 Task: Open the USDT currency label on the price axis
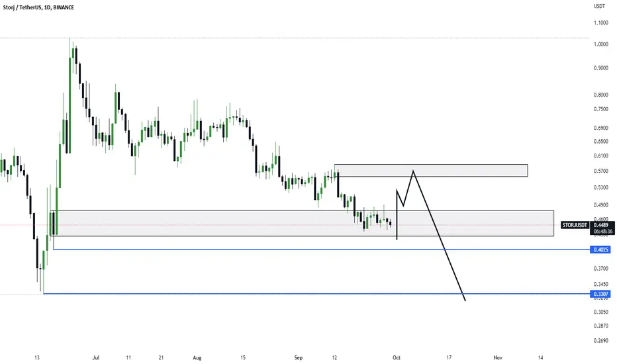[599, 7]
